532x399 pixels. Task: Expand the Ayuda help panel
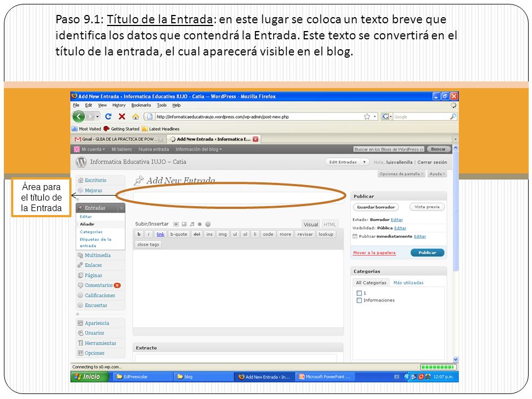(x=437, y=173)
